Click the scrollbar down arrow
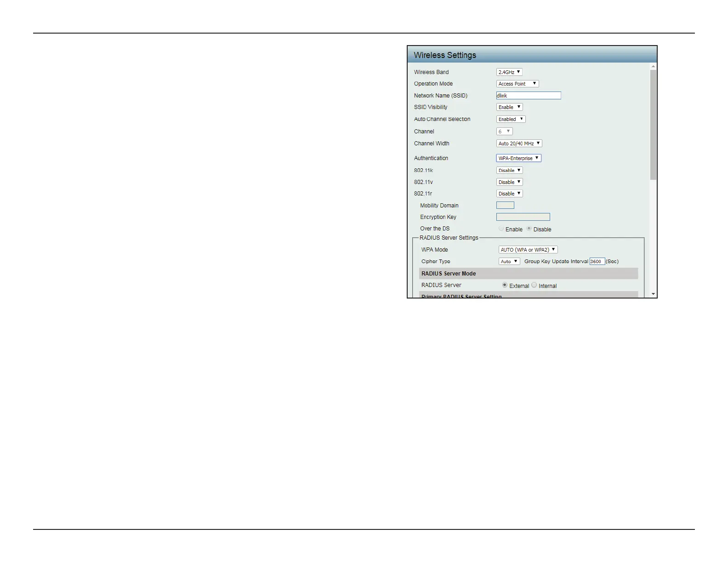The image size is (728, 563). pyautogui.click(x=654, y=294)
